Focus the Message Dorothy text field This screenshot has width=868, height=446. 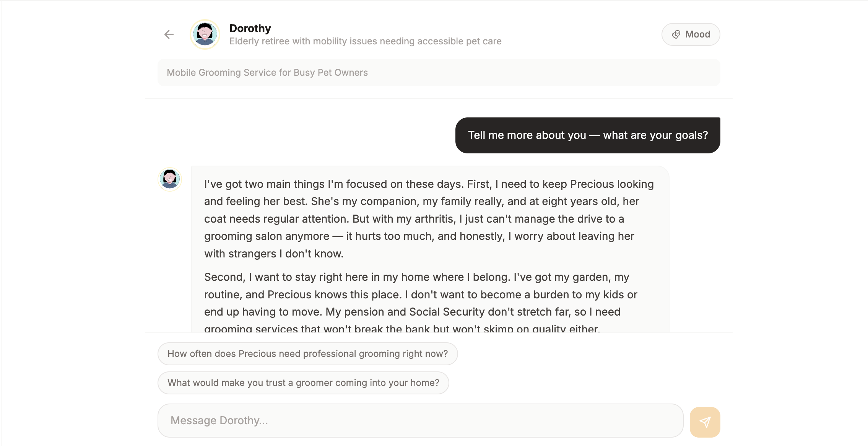[x=420, y=420]
